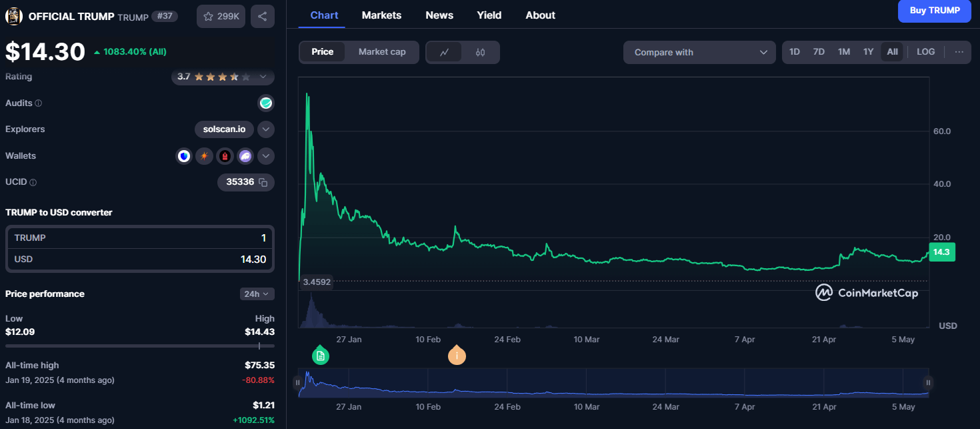Click the TRUMP amount converter field

(140, 238)
